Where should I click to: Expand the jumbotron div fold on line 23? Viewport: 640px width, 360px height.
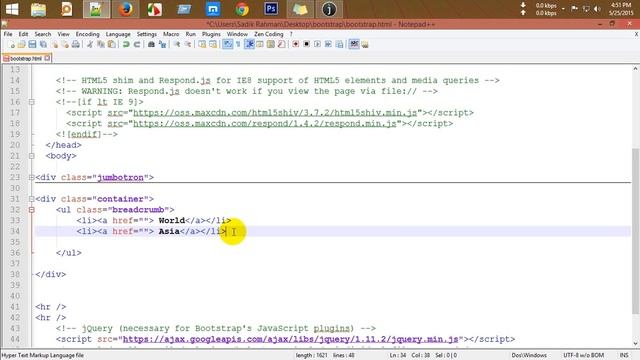31,178
